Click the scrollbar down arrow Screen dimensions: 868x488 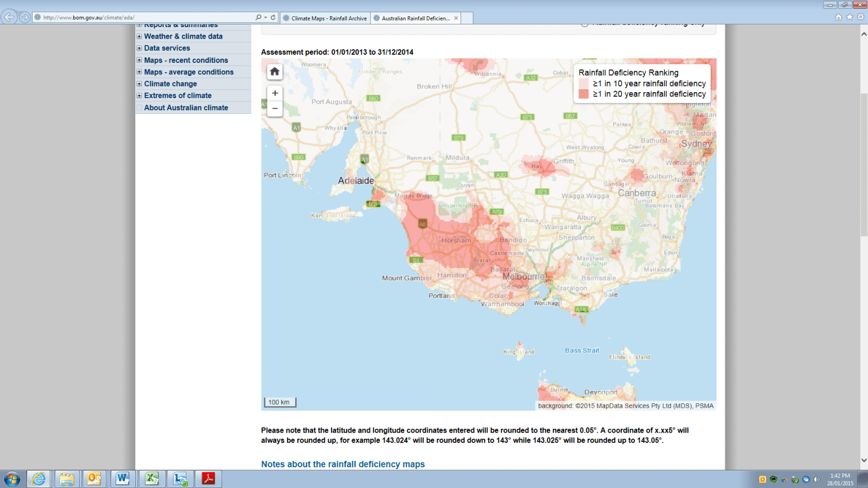tap(864, 460)
